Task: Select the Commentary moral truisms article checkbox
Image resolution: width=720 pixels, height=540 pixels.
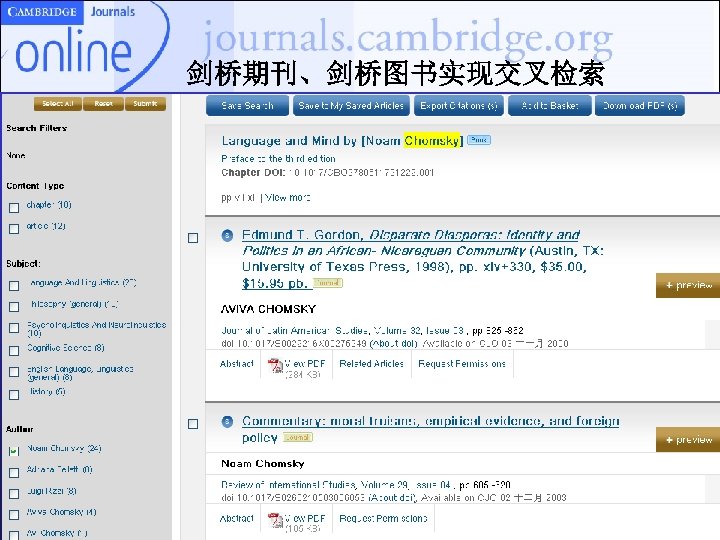Action: 193,424
